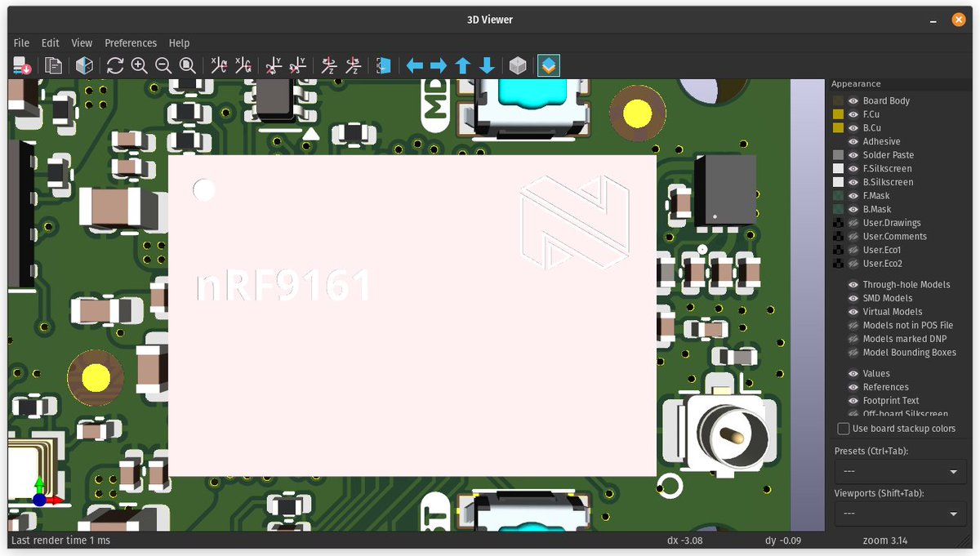Click the flip board view icon
980x556 pixels.
pyautogui.click(x=384, y=65)
